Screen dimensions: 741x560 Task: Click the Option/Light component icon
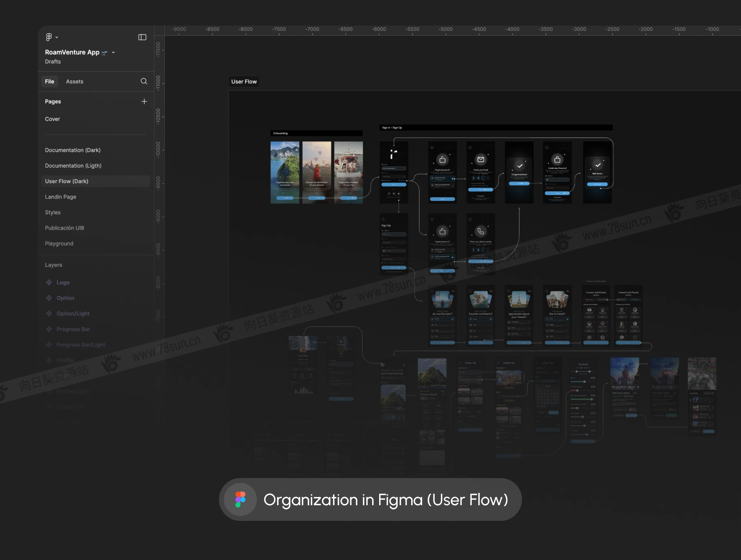(x=49, y=314)
